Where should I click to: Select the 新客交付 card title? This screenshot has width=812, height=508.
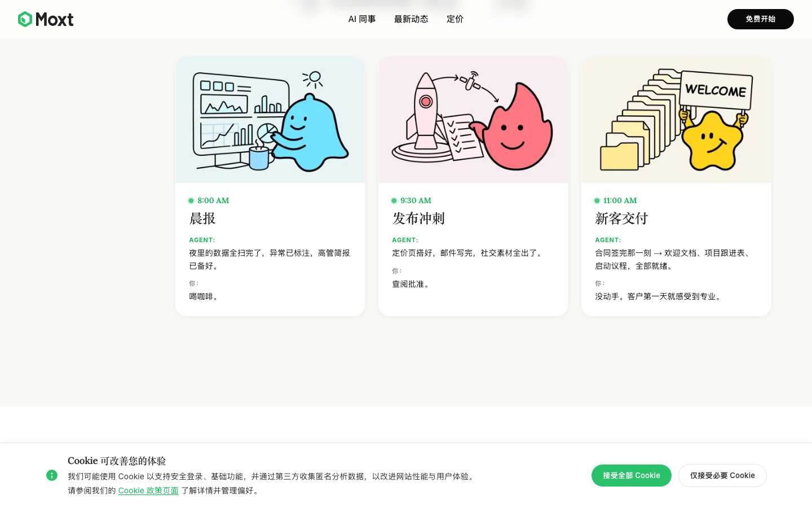pyautogui.click(x=621, y=218)
